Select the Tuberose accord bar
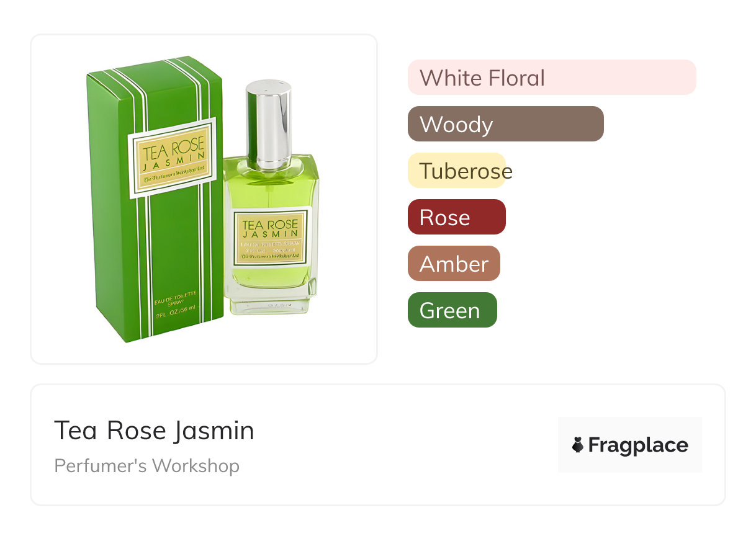Screen dimensions: 756x536 (460, 171)
